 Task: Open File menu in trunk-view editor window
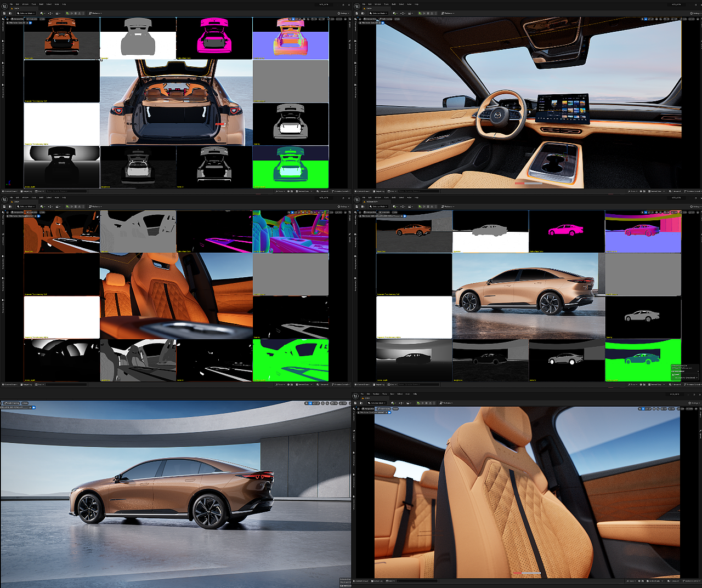11,4
